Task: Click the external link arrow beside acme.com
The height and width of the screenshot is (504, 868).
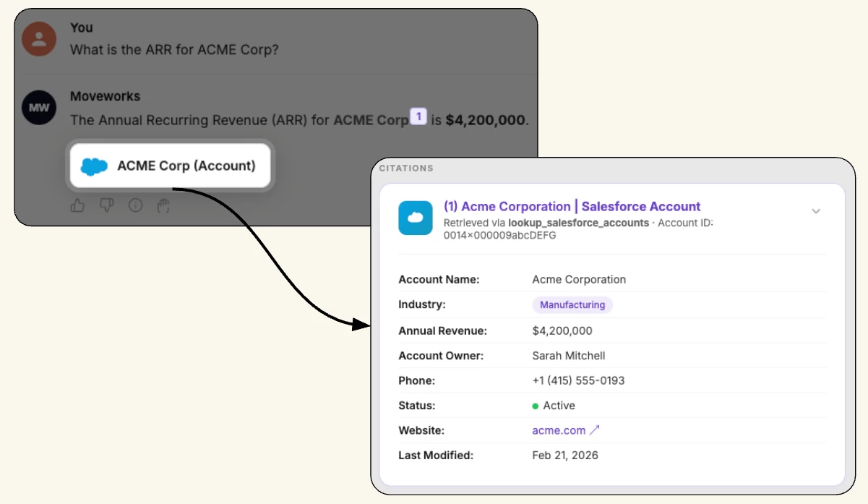Action: coord(595,430)
